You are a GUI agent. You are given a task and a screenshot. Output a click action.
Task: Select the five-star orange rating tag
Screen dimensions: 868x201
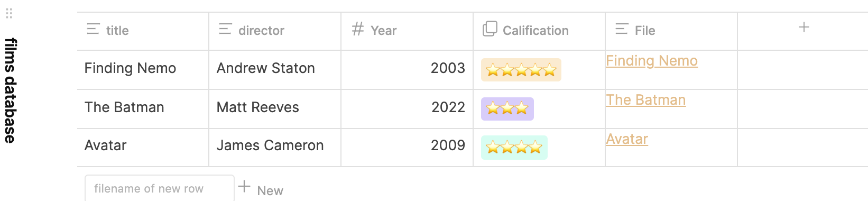point(521,70)
